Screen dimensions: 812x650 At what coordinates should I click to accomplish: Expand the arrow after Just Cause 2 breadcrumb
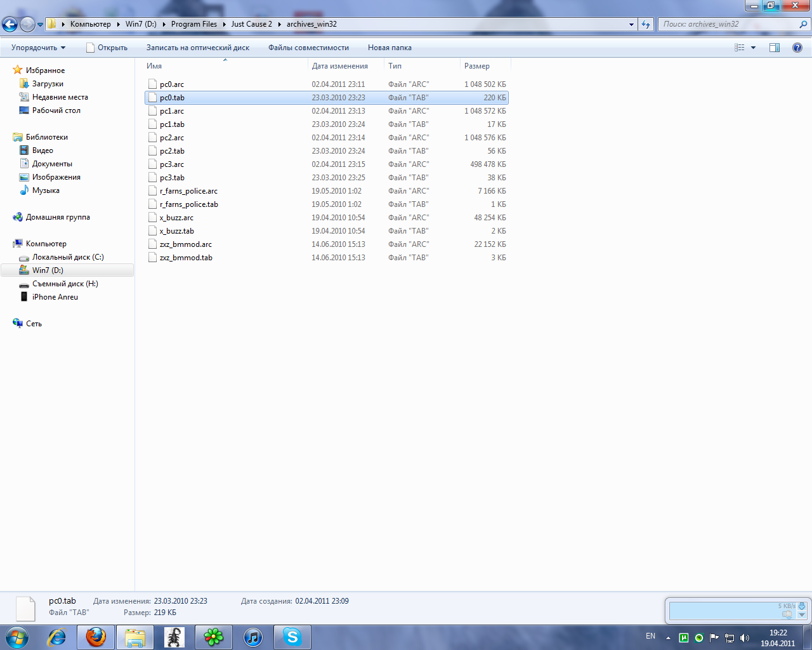click(x=279, y=24)
